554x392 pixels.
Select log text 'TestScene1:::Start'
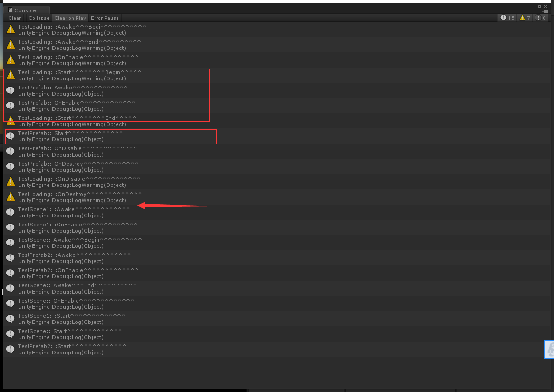click(44, 315)
